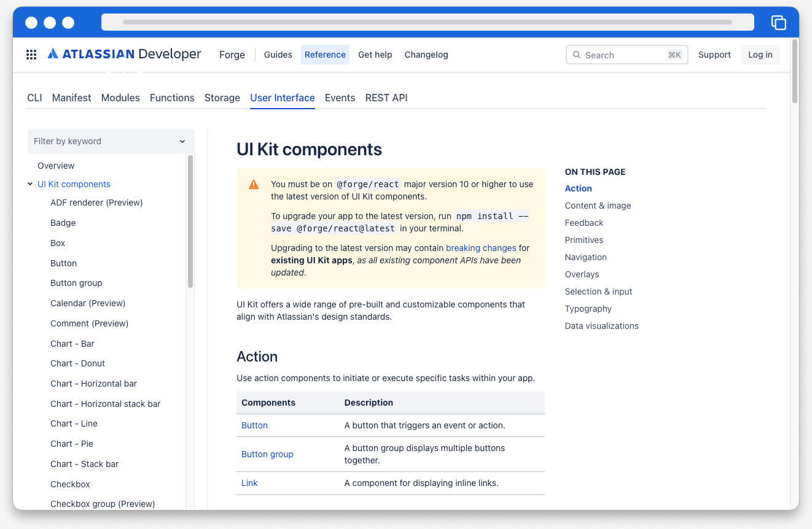Follow the breaking changes link
The width and height of the screenshot is (812, 529).
(481, 248)
